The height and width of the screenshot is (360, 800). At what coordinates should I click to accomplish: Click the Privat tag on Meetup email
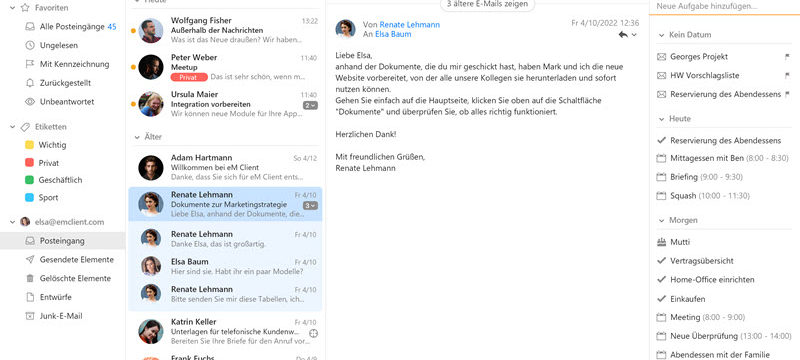pyautogui.click(x=189, y=77)
